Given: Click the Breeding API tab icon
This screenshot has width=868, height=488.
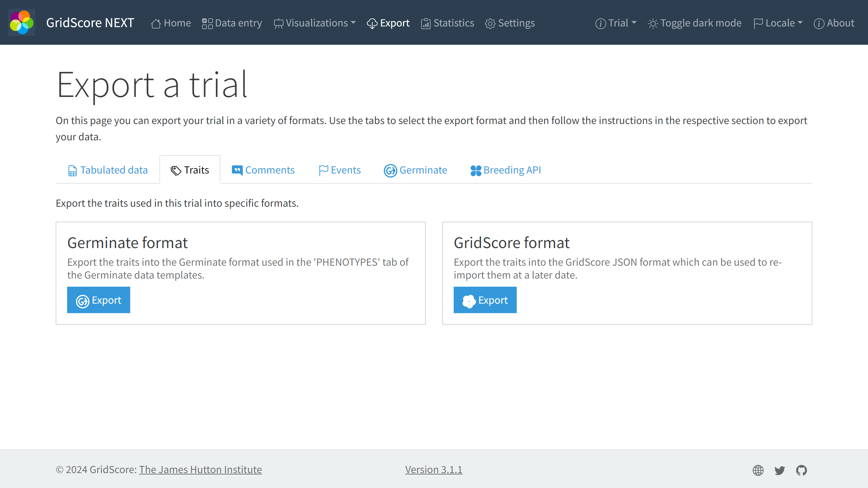Looking at the screenshot, I should coord(475,170).
